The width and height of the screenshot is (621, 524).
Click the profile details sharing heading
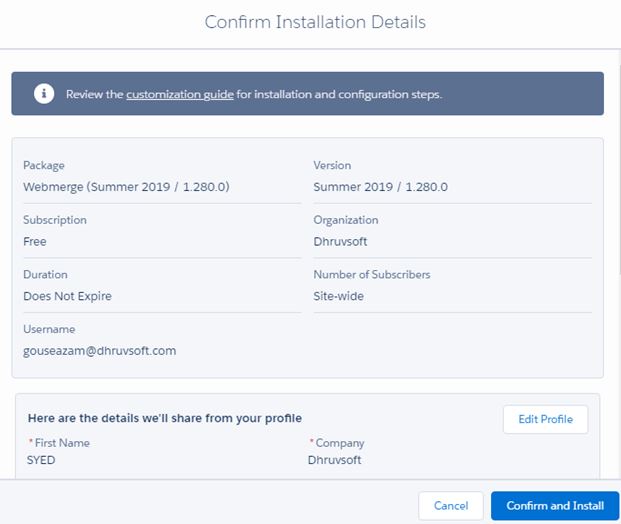tap(165, 418)
